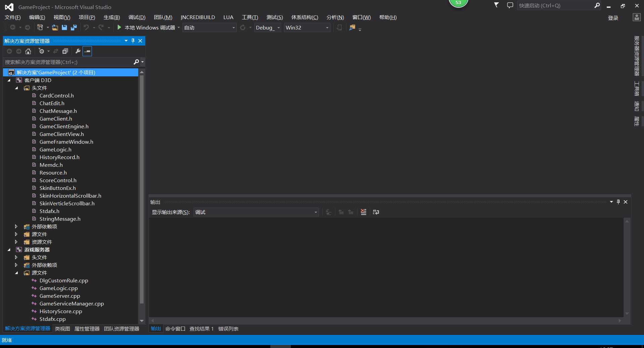This screenshot has width=644, height=348.
Task: Click the New Project toolbar icon
Action: pyautogui.click(x=40, y=27)
